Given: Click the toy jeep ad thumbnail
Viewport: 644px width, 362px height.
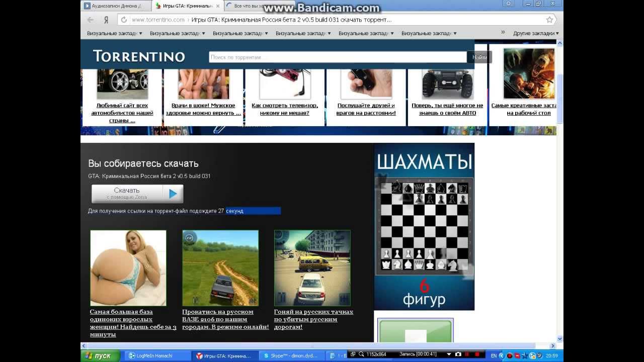Looking at the screenshot, I should [x=447, y=83].
